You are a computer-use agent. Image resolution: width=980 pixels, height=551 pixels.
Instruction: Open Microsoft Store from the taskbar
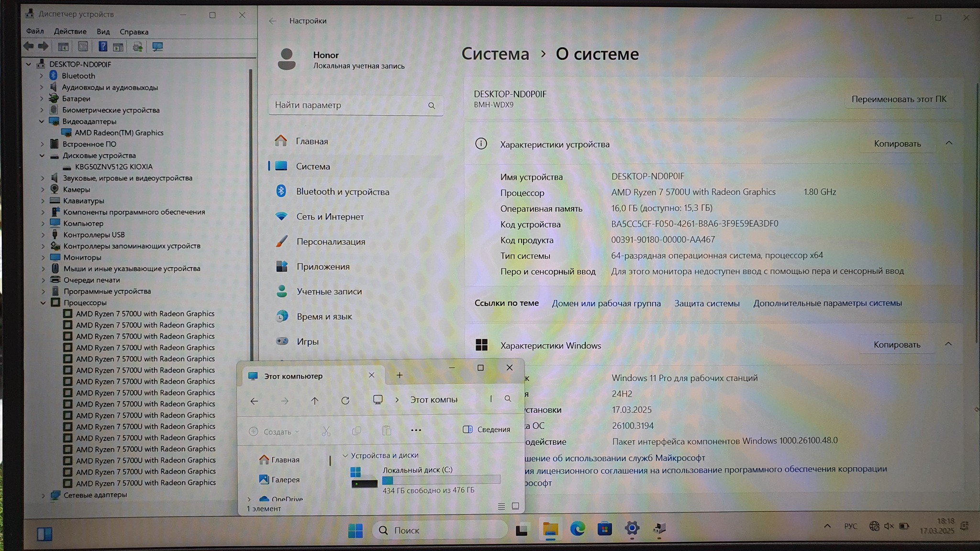604,529
